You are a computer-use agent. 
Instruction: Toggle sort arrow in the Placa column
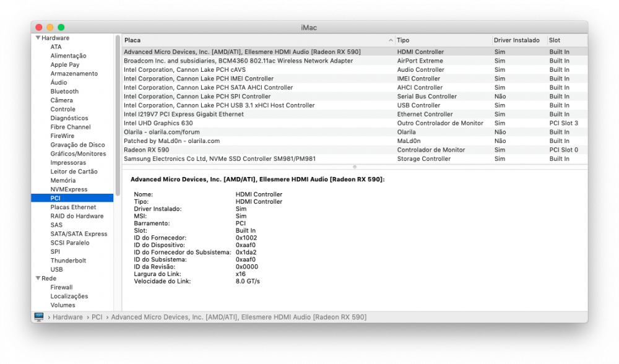(x=391, y=40)
